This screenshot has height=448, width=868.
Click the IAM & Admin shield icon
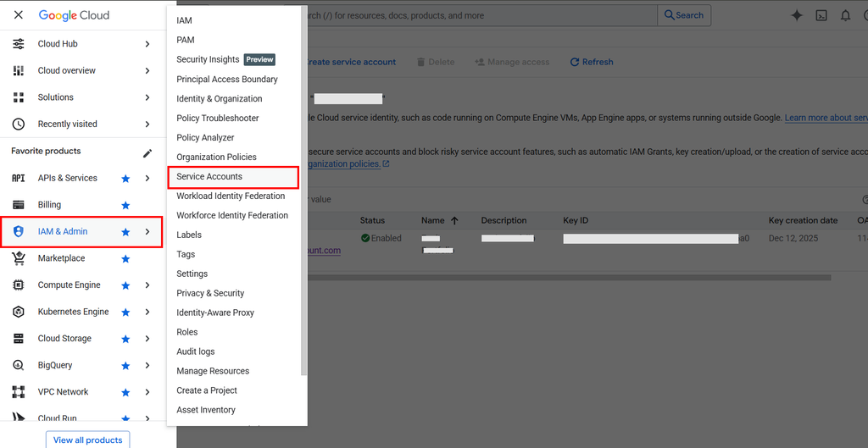(19, 232)
